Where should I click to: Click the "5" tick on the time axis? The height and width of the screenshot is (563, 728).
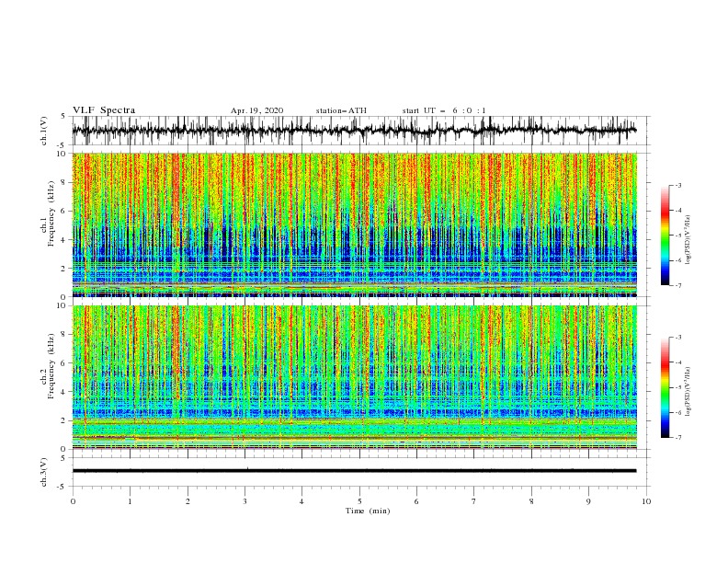coord(359,501)
